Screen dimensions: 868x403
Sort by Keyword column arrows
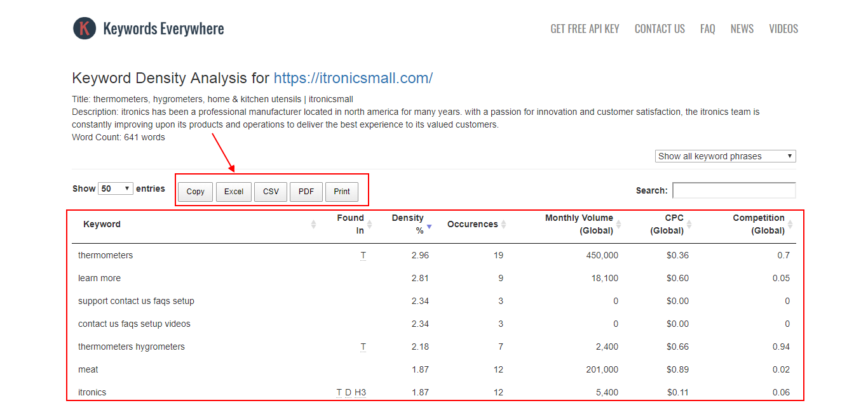tap(313, 225)
